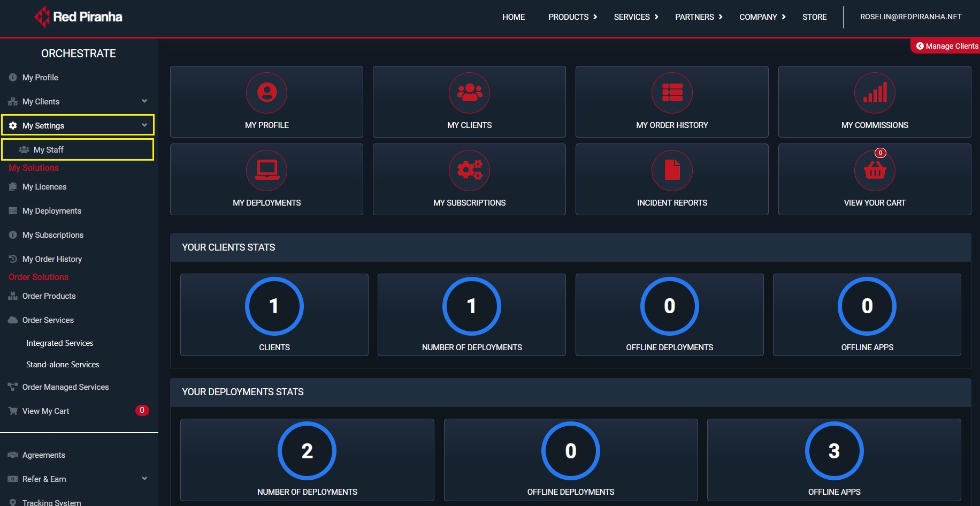This screenshot has height=506, width=980.
Task: Go to the Store menu item
Action: 814,17
